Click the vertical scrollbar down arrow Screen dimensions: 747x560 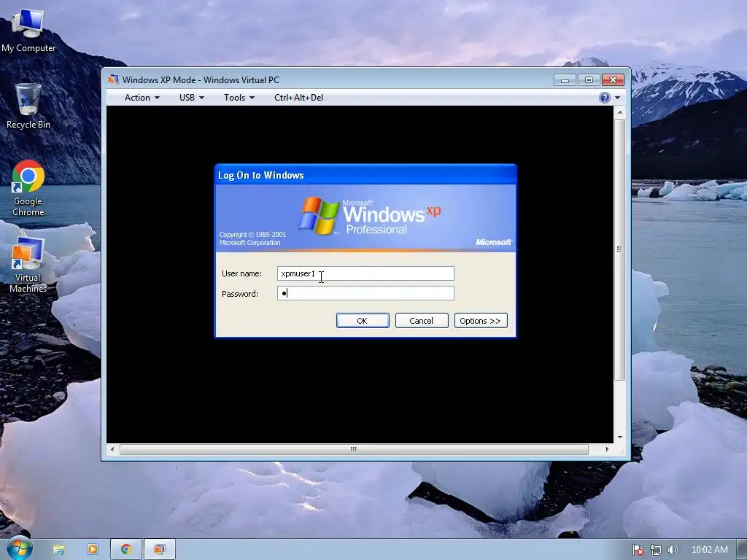click(x=620, y=437)
